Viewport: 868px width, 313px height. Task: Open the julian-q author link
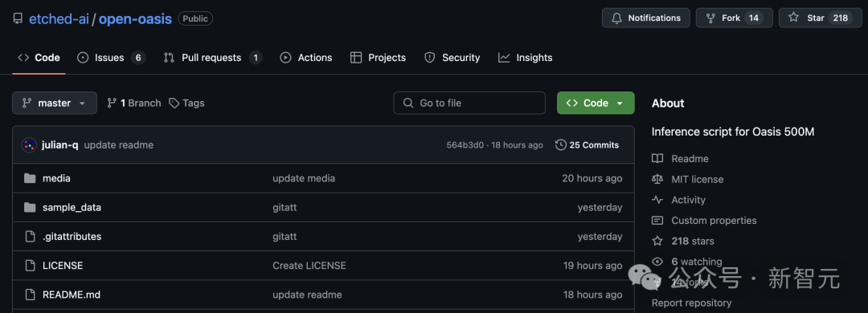[59, 145]
